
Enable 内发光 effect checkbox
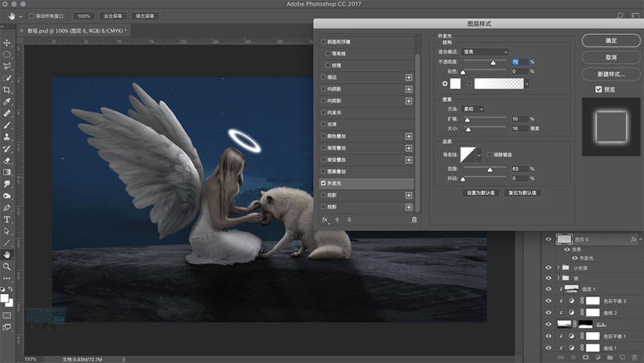323,112
